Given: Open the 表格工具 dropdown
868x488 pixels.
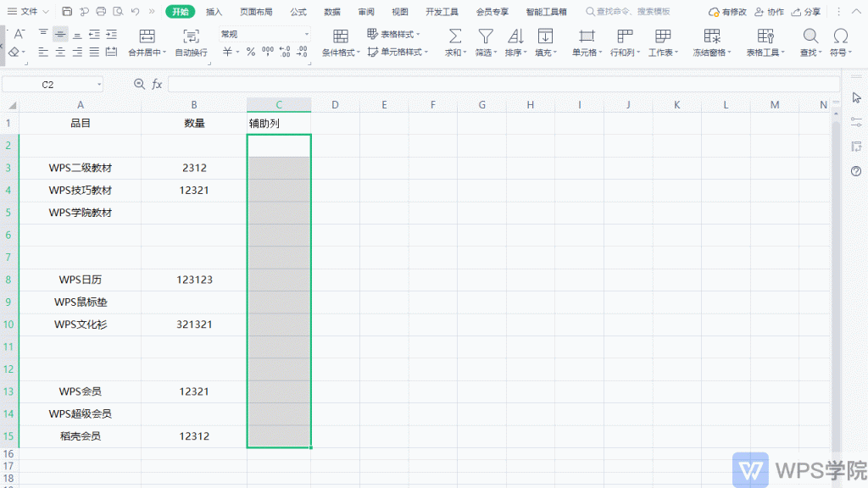Looking at the screenshot, I should [765, 43].
